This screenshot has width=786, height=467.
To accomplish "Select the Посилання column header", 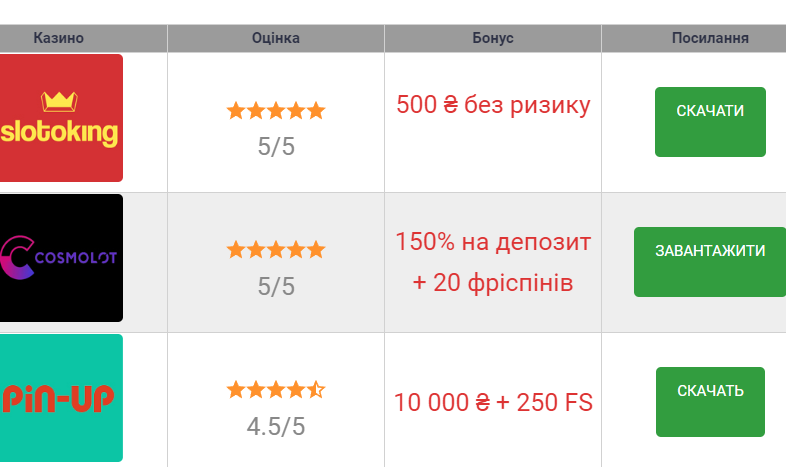I will pyautogui.click(x=710, y=38).
